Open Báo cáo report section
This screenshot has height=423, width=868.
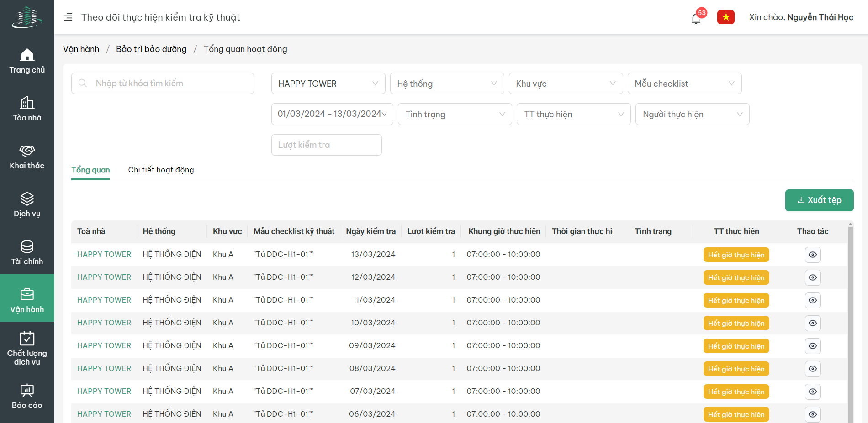27,396
